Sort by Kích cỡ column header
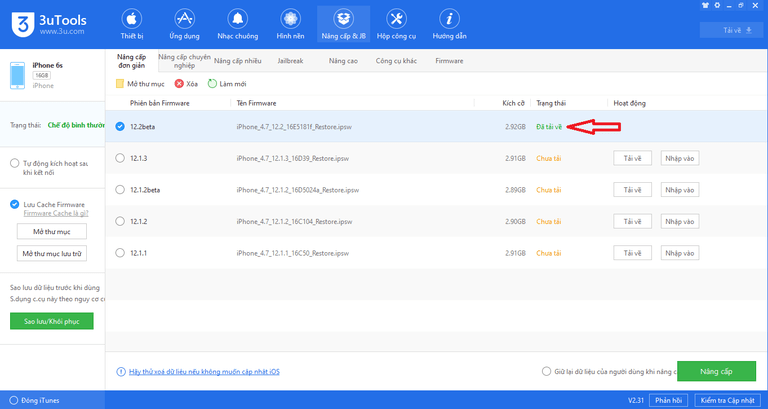768x409 pixels. pos(513,103)
